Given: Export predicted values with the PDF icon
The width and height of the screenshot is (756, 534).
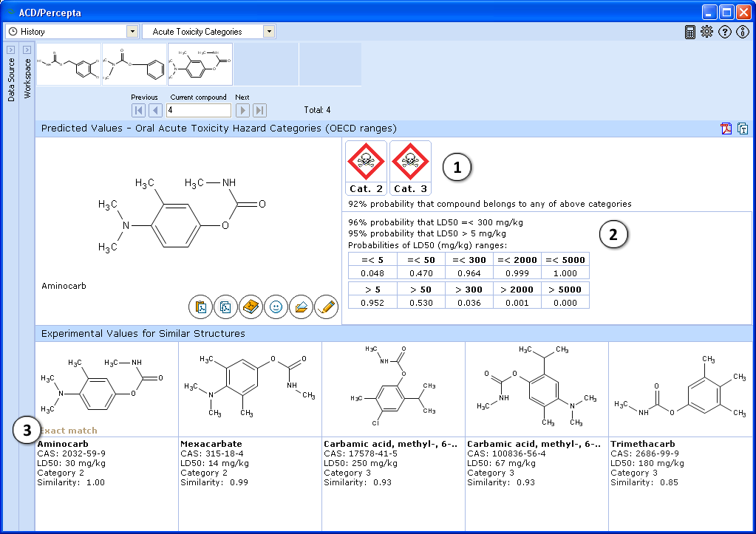Looking at the screenshot, I should click(726, 129).
